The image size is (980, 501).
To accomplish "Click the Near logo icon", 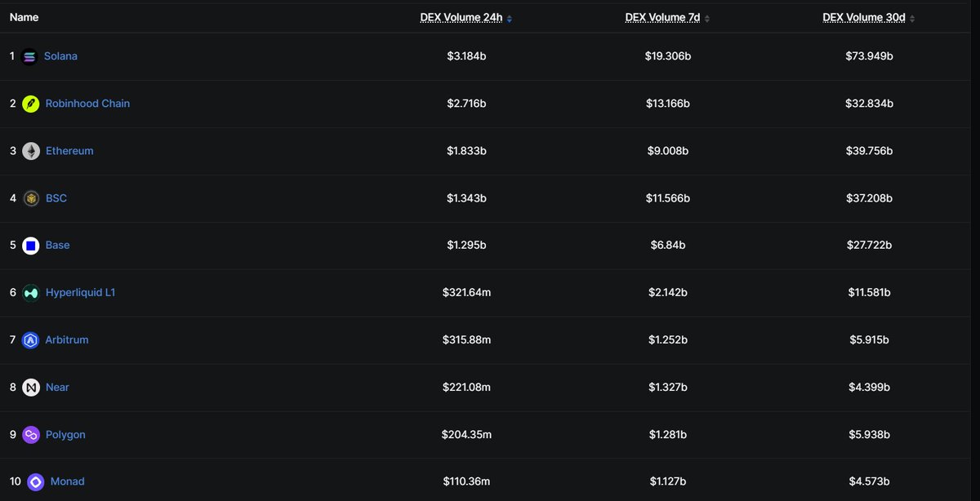I will click(x=31, y=388).
